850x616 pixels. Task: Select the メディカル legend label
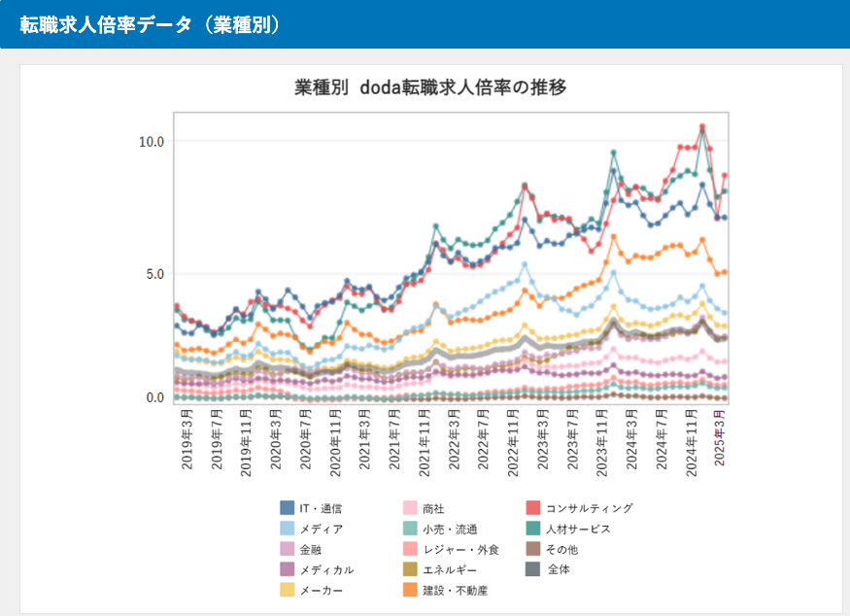(326, 570)
